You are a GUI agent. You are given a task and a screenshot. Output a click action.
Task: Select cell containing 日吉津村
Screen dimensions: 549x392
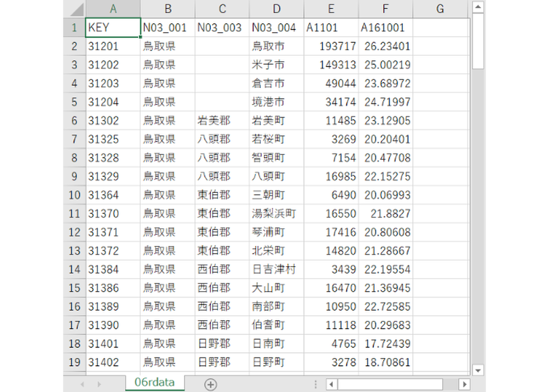pyautogui.click(x=277, y=269)
